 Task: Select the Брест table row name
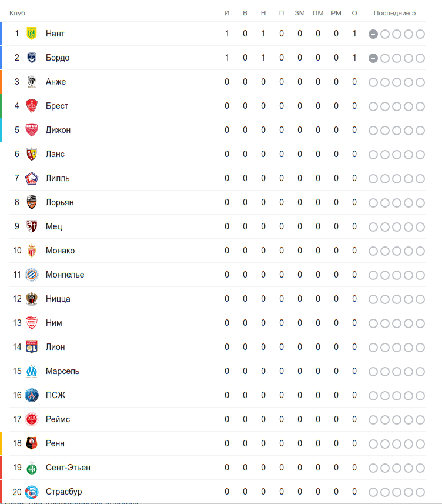pyautogui.click(x=57, y=106)
